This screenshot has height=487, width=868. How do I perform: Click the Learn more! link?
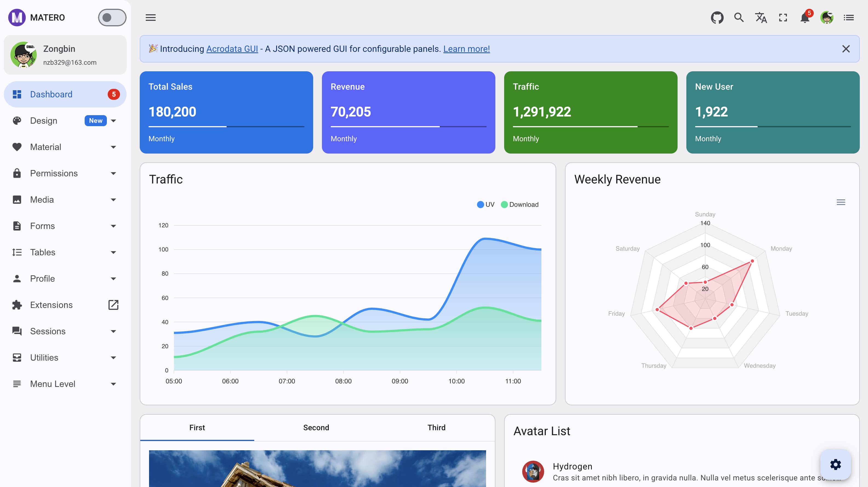pyautogui.click(x=467, y=49)
